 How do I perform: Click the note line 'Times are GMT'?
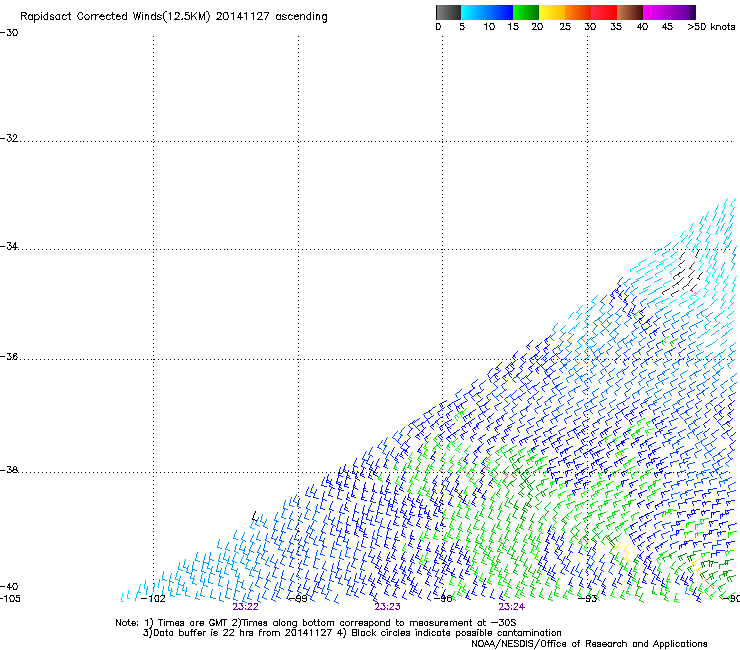coord(191,623)
